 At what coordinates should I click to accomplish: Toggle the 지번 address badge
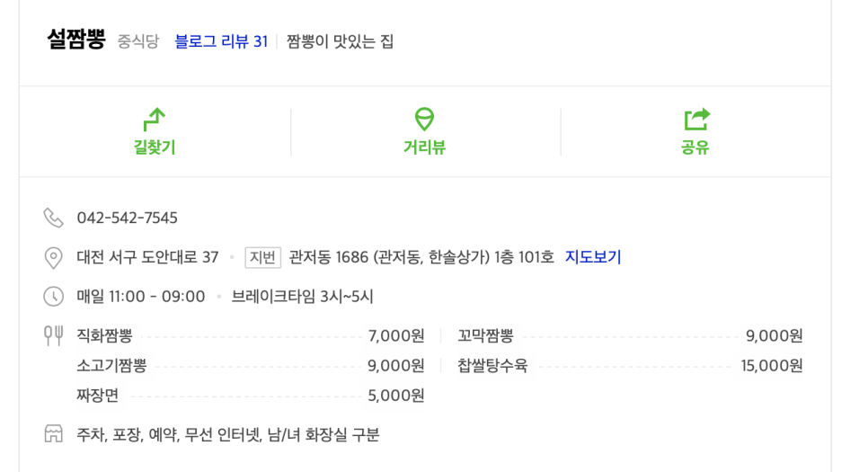[263, 257]
